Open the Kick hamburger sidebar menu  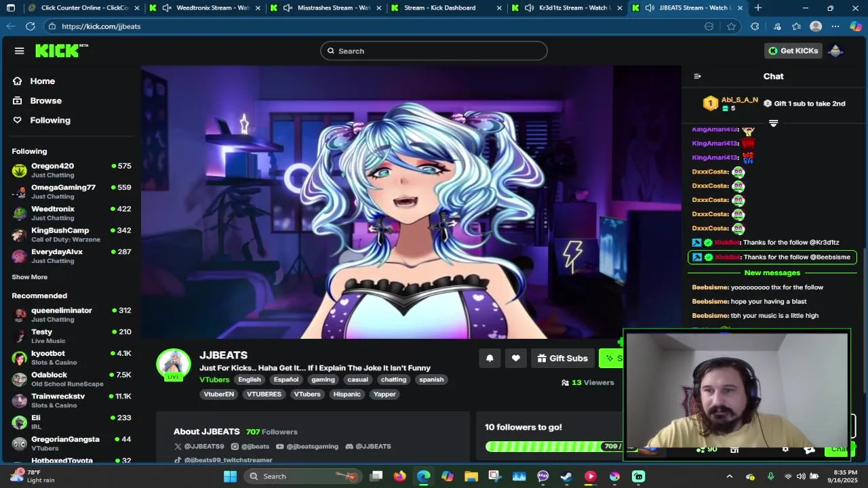[19, 51]
